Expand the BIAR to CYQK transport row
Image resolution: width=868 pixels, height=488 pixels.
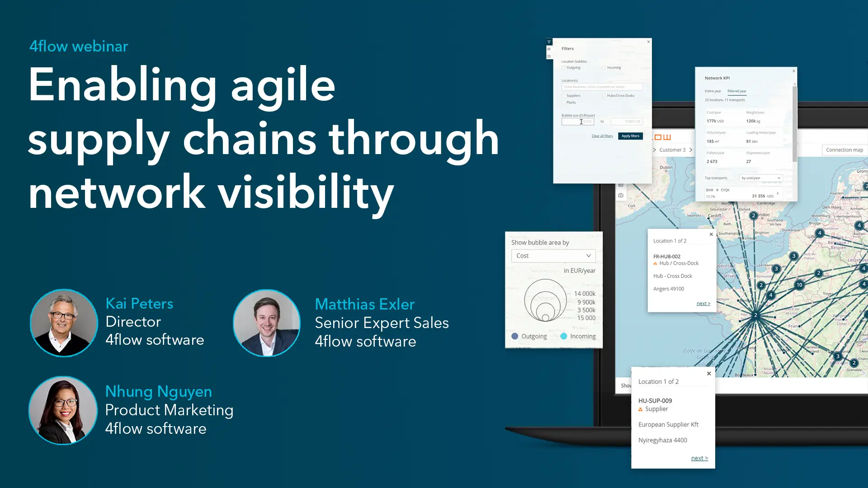pyautogui.click(x=778, y=193)
